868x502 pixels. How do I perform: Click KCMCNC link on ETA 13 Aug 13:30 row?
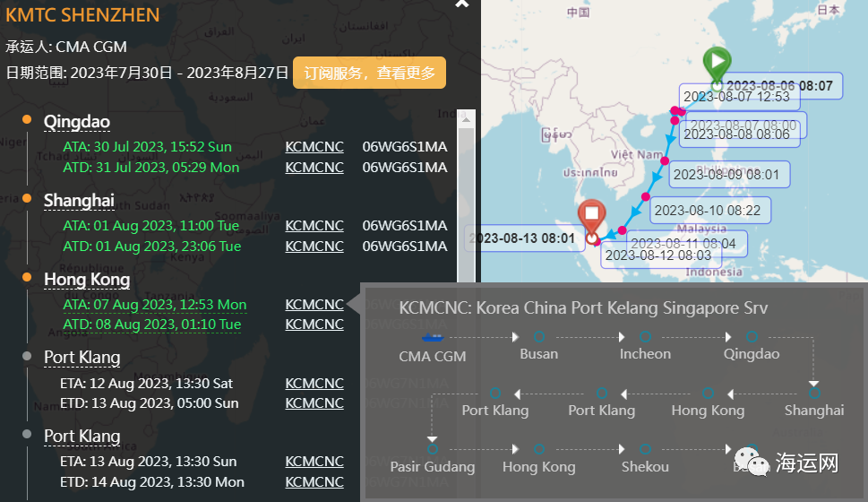pos(314,461)
